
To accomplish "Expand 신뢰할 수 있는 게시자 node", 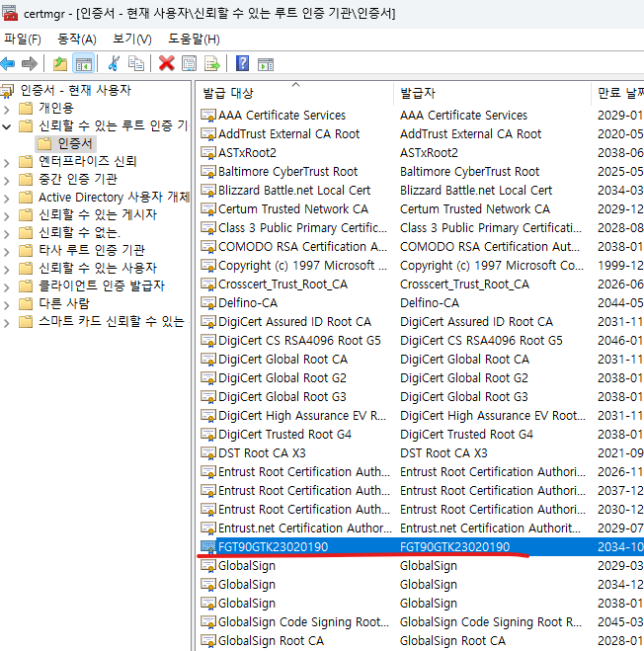I will click(7, 216).
